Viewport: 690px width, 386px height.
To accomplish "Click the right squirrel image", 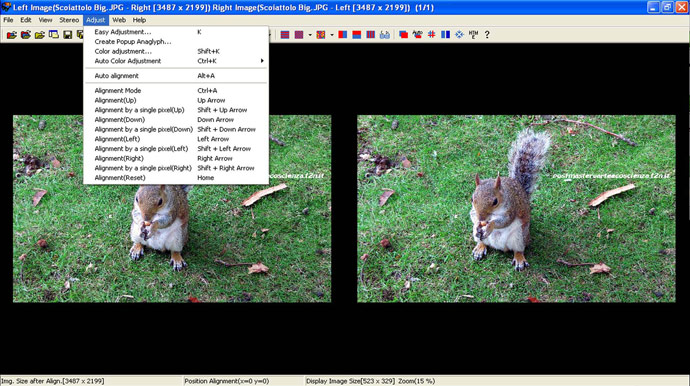I will [x=516, y=209].
